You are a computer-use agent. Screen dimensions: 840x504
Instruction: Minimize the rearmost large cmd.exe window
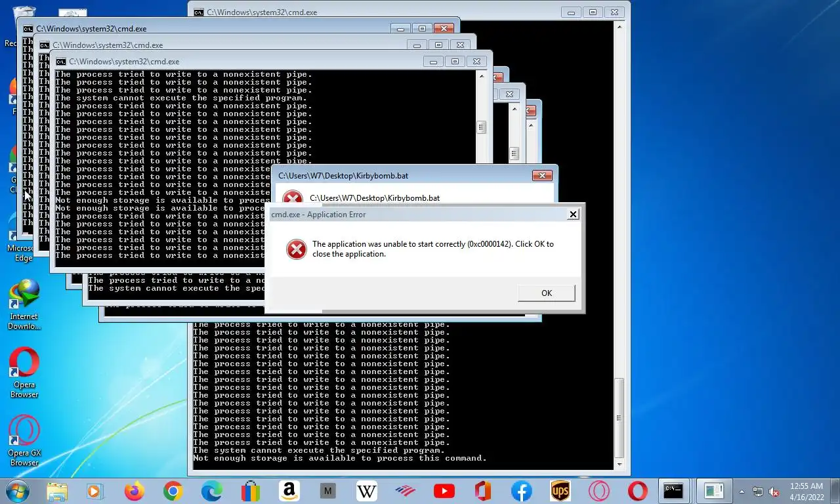(571, 12)
